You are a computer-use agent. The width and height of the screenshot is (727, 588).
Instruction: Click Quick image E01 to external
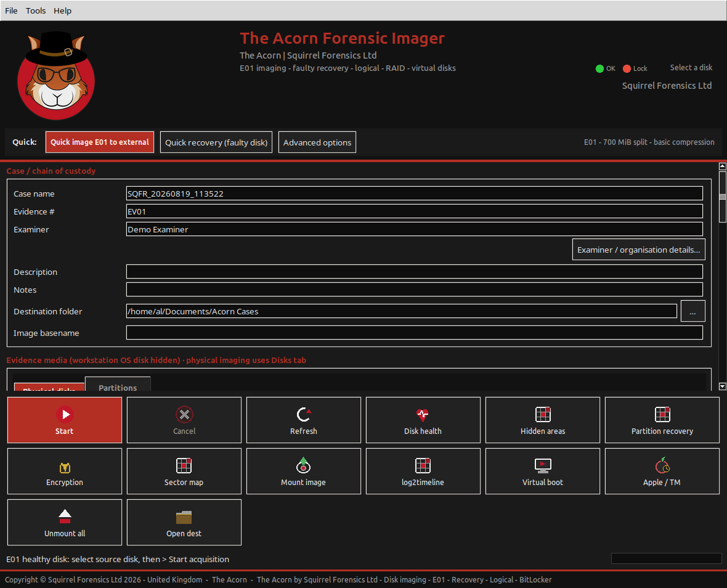coord(100,142)
